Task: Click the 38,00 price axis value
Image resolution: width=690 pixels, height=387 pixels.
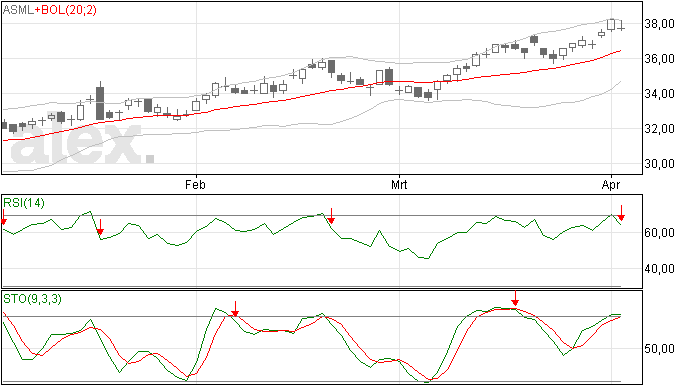Action: 659,24
